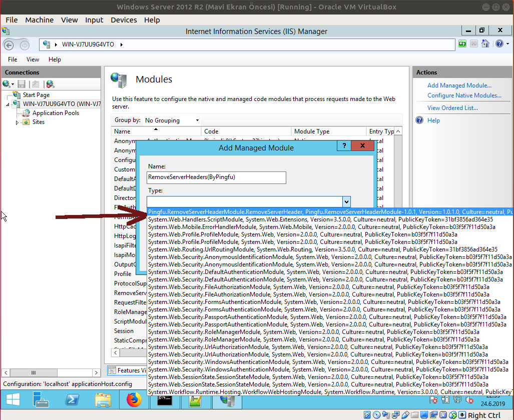This screenshot has height=420, width=514.
Task: Refresh the page with the green icon
Action: click(462, 44)
